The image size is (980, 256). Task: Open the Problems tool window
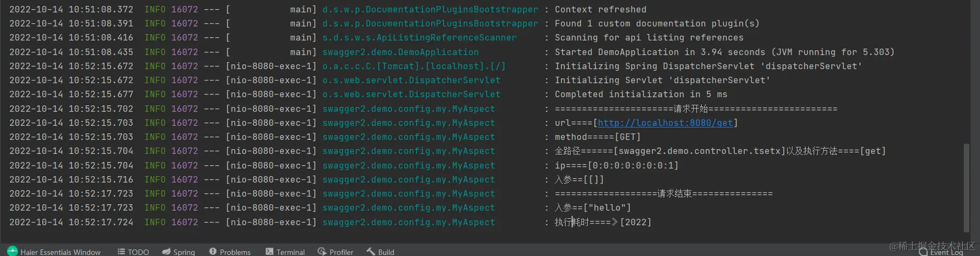click(230, 252)
